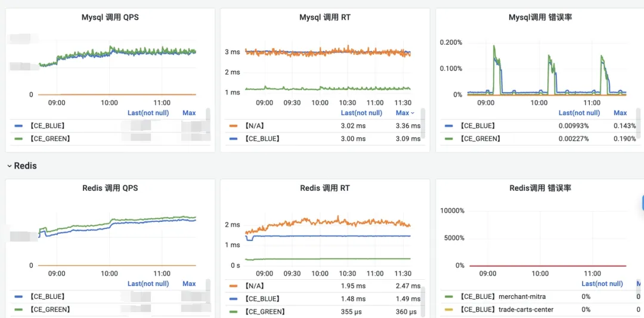The width and height of the screenshot is (644, 318).
Task: Click the orange 【N/A】 line icon in Redis 调用 RT legend
Action: click(x=234, y=286)
